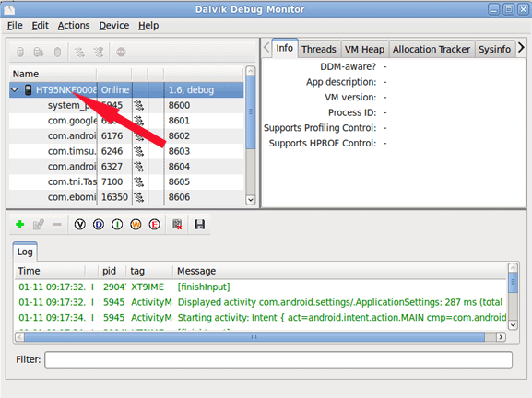Screen dimensions: 532x398
Task: Click the save log floppy disk icon
Action: coord(199,225)
